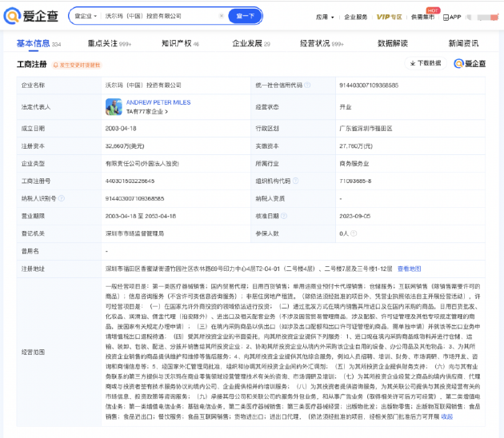Open 供需集市 in the top navigation

(x=422, y=17)
